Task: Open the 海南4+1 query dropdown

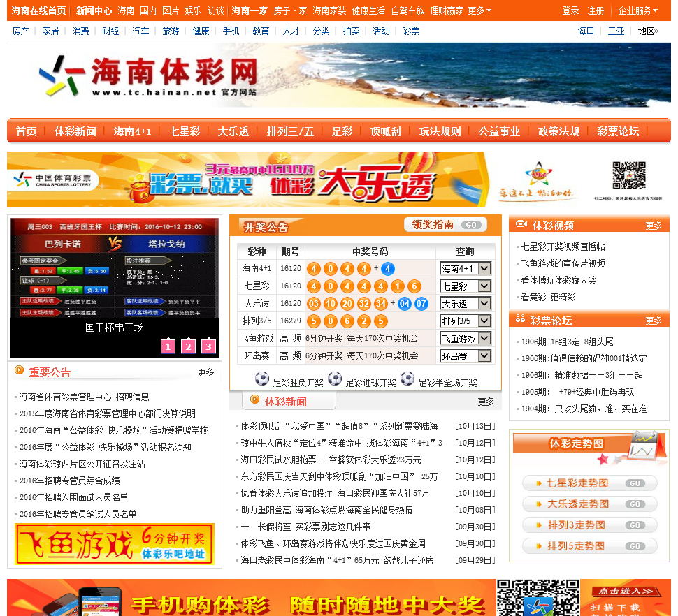Action: 466,269
